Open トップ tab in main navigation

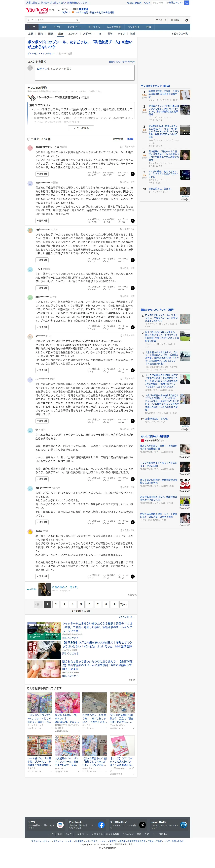tap(32, 27)
